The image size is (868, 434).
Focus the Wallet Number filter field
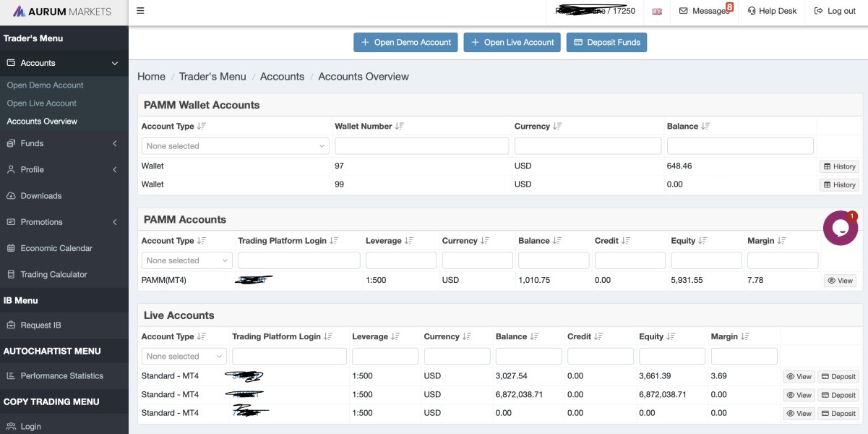(x=422, y=146)
